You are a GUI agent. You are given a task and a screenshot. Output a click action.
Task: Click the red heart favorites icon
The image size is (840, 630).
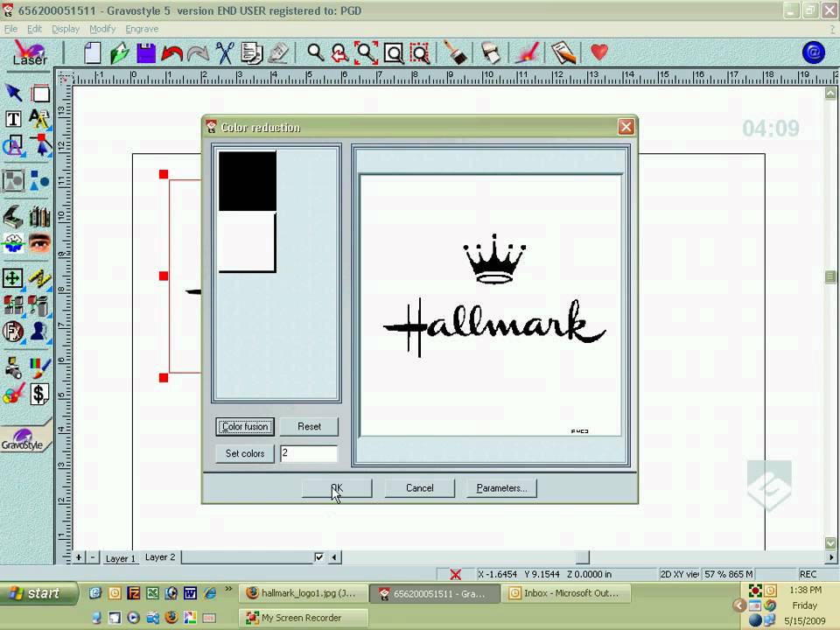599,52
